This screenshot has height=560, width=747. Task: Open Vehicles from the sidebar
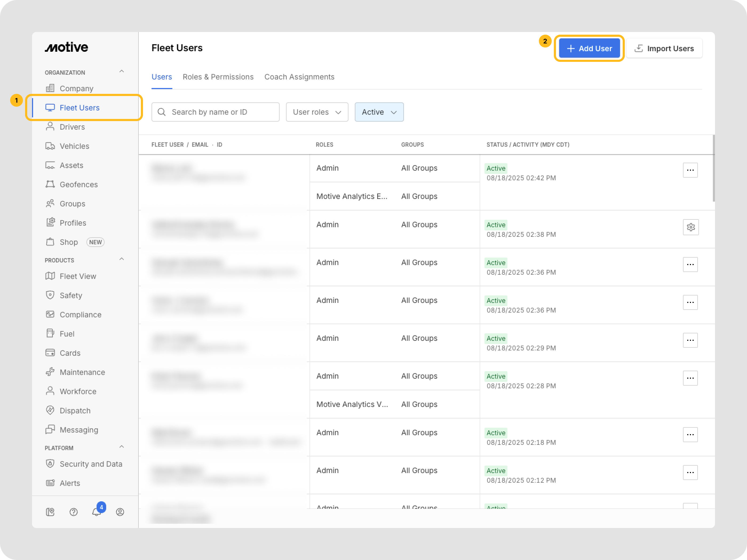pyautogui.click(x=74, y=146)
